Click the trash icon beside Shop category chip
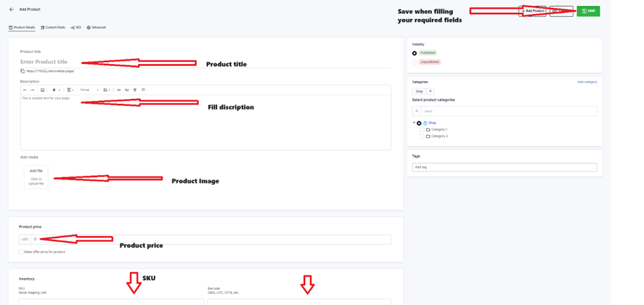644x305 pixels. point(431,91)
